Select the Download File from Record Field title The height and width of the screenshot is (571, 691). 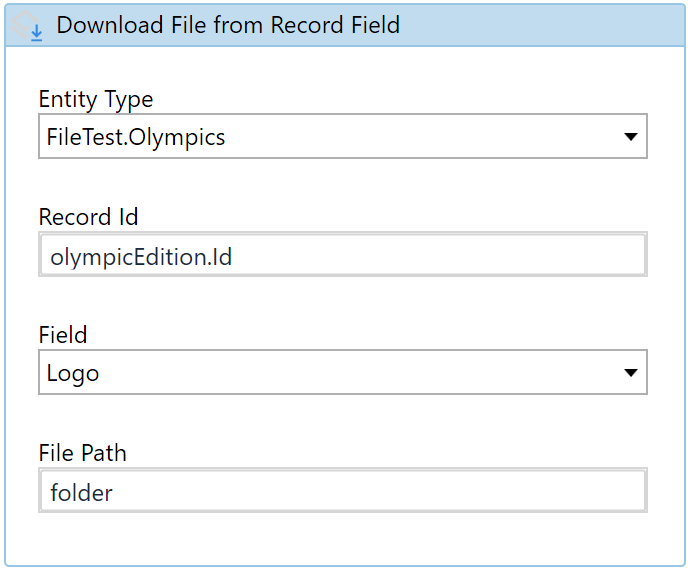pyautogui.click(x=228, y=25)
